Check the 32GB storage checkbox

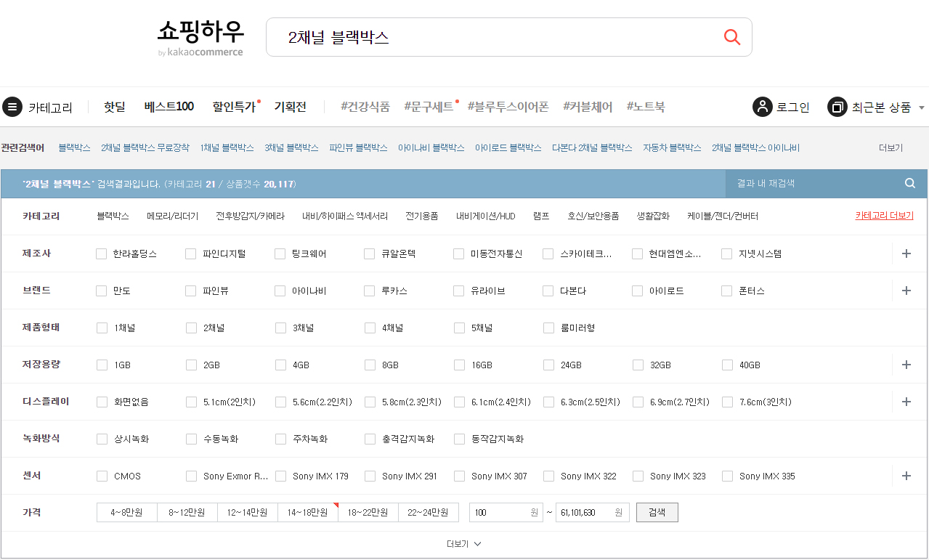coord(638,365)
